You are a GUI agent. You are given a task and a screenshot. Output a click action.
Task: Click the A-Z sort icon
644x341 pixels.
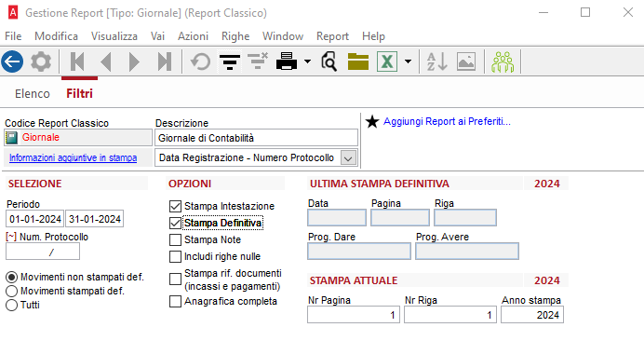coord(437,61)
